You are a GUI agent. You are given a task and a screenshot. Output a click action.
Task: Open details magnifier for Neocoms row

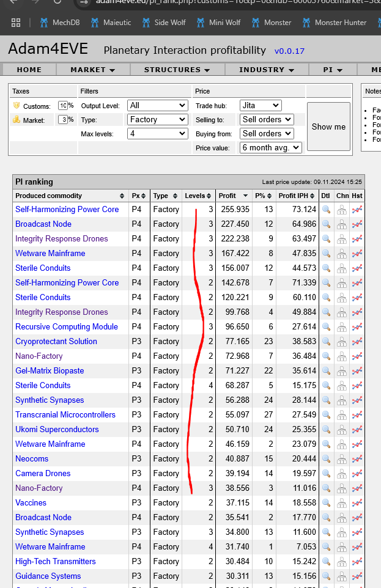pyautogui.click(x=326, y=459)
